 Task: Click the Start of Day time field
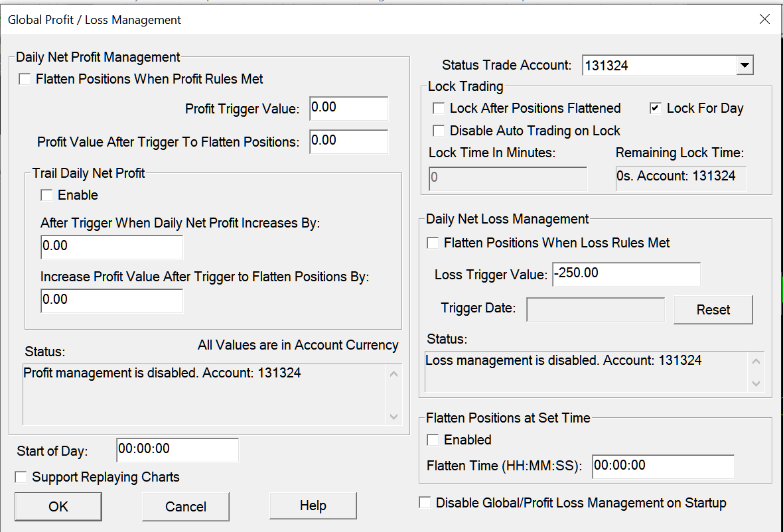coord(177,450)
